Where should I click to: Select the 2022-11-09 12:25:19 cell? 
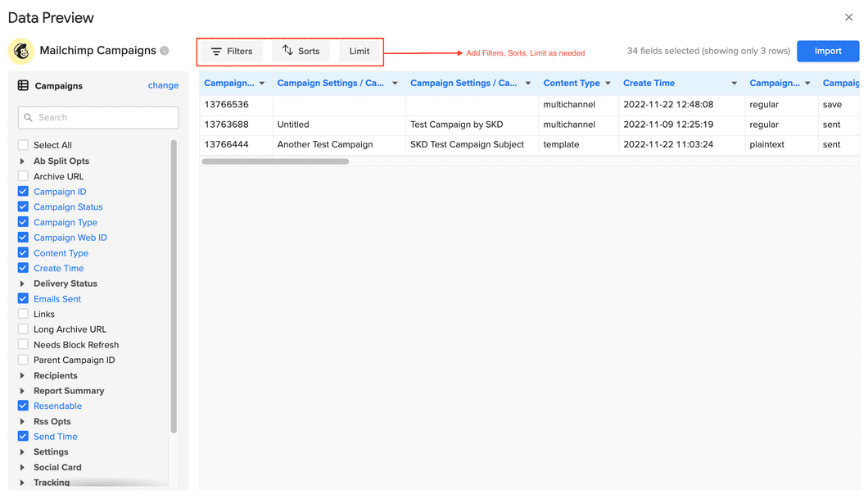coord(681,125)
